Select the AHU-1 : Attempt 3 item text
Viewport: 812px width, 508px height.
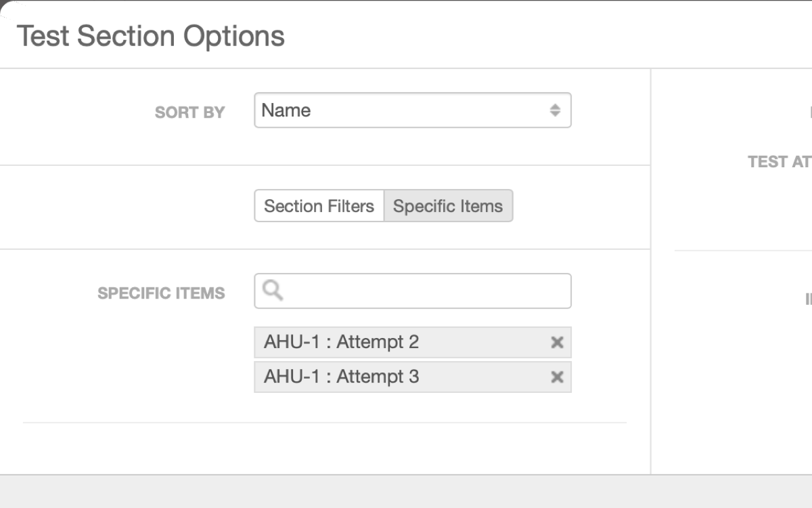[341, 377]
